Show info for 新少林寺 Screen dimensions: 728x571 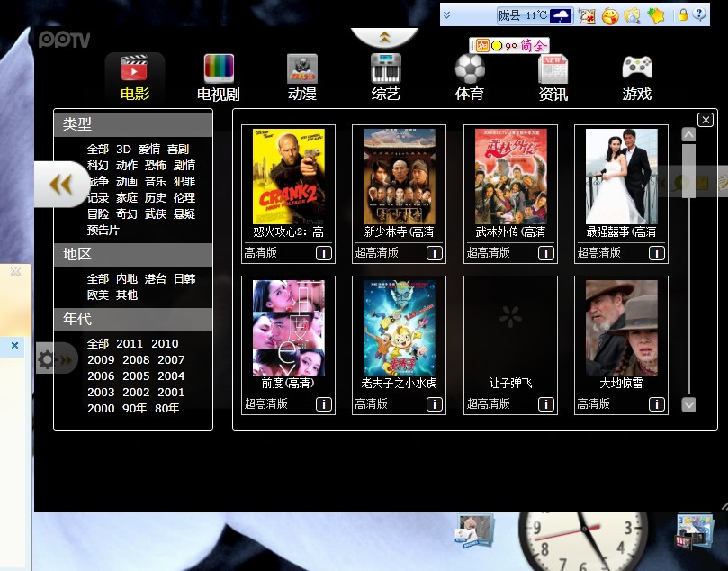pos(434,253)
